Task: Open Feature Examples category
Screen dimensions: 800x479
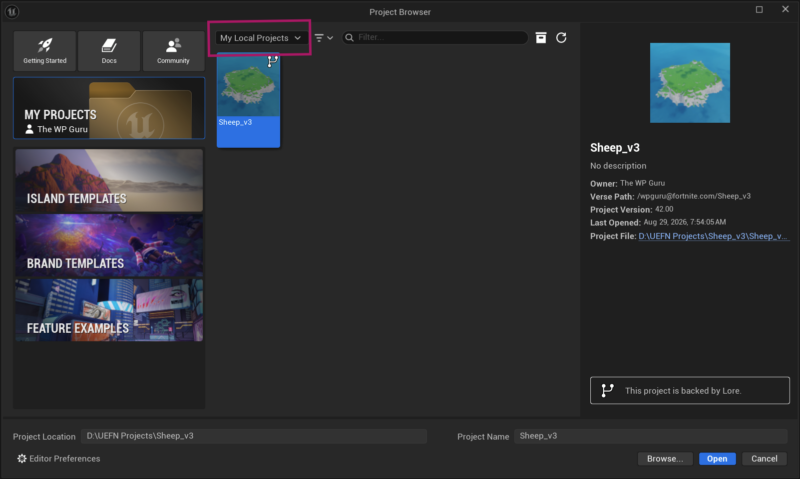Action: click(109, 310)
